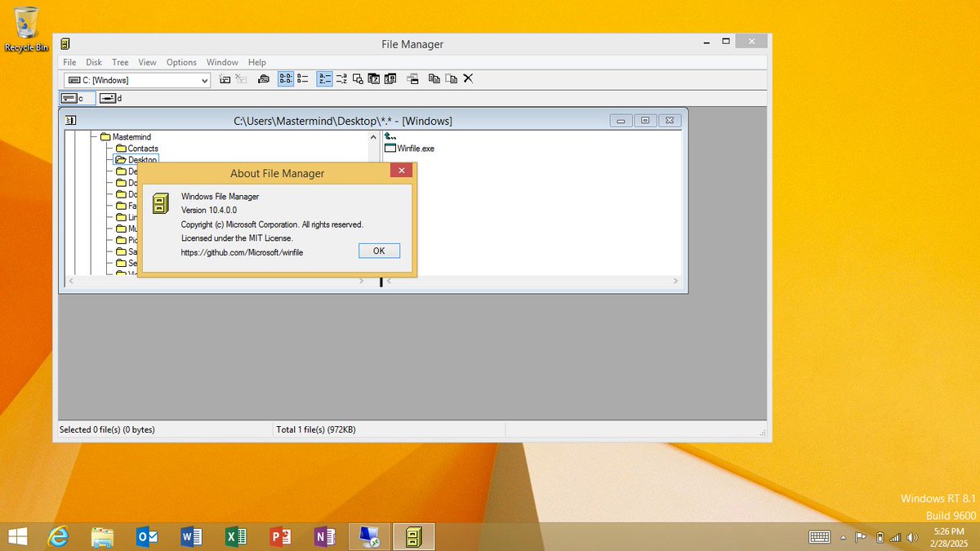Switch to name-only file view icon
The width and height of the screenshot is (980, 551).
click(286, 79)
